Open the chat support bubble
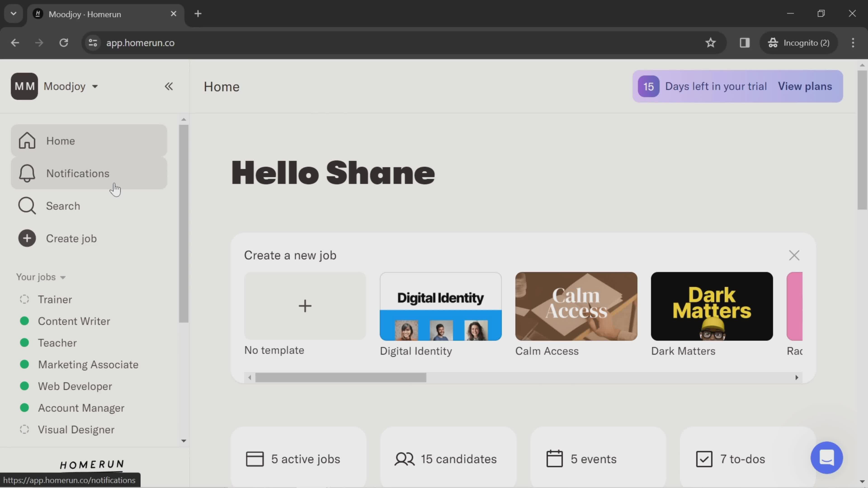The height and width of the screenshot is (488, 868). point(827,458)
